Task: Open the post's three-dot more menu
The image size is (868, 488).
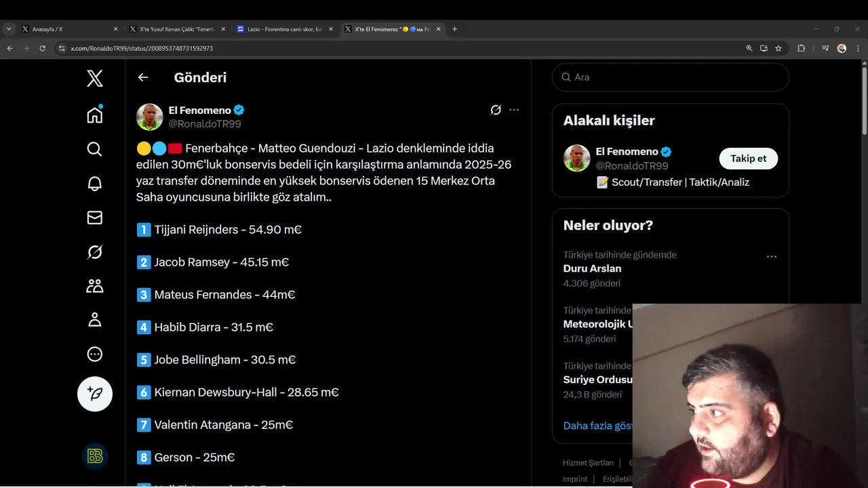Action: coord(514,110)
